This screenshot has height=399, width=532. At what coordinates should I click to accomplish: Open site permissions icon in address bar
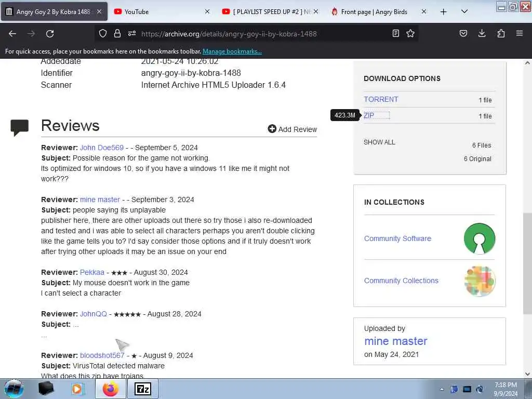132,33
